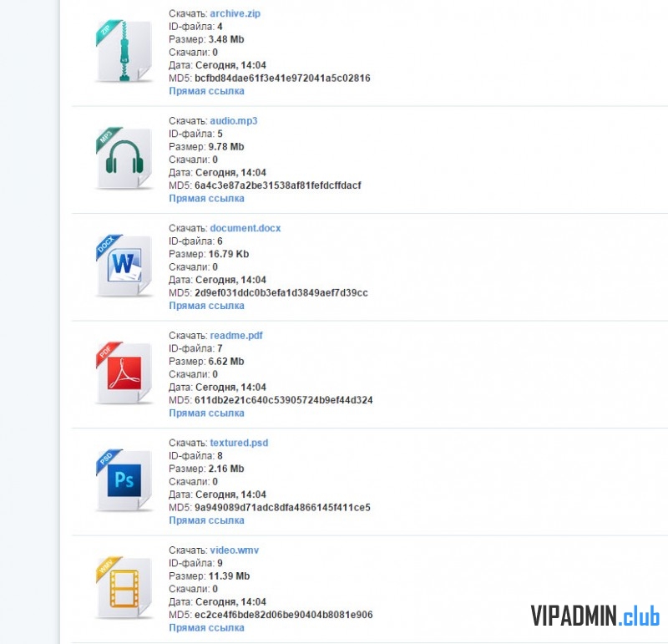Select MD5 hash 611db2e21c640c53905724b9ef44d324

(x=284, y=401)
